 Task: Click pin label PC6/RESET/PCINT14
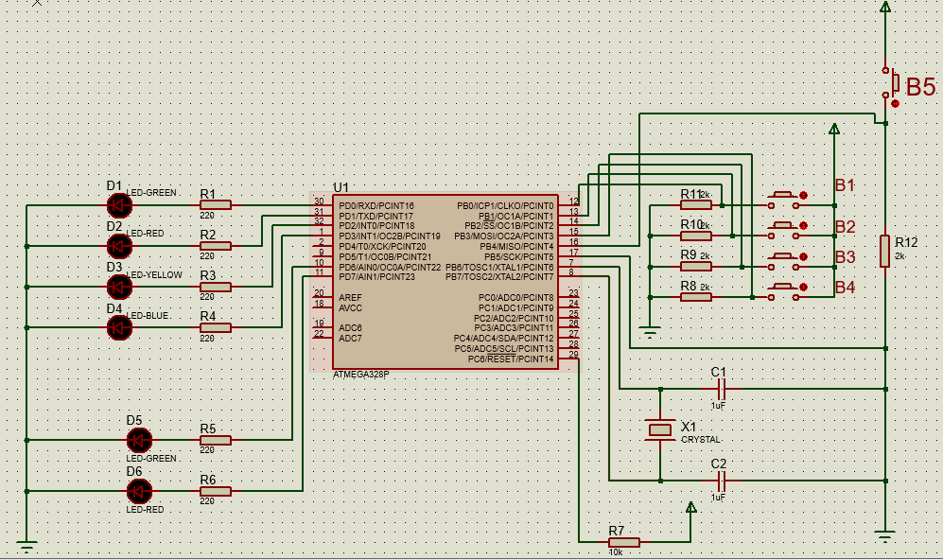click(x=511, y=359)
